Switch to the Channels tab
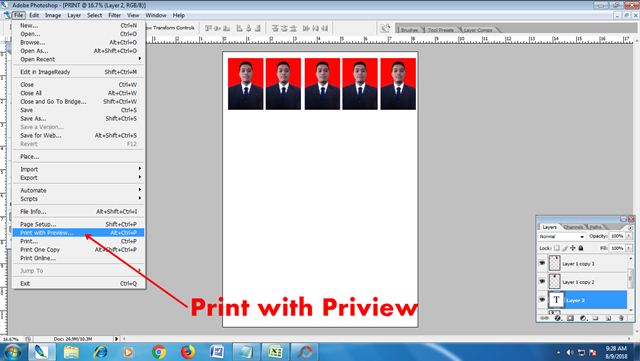The width and height of the screenshot is (640, 361). point(573,227)
